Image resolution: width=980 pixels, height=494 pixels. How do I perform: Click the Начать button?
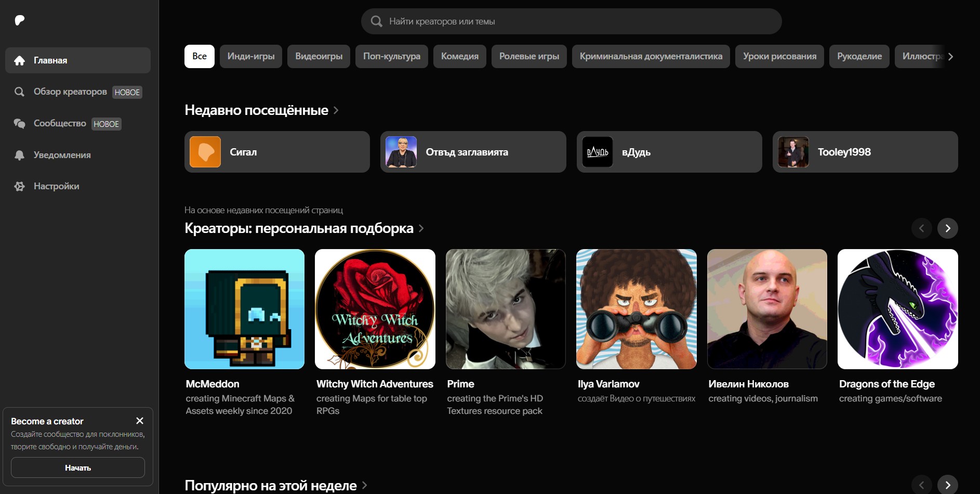tap(78, 467)
